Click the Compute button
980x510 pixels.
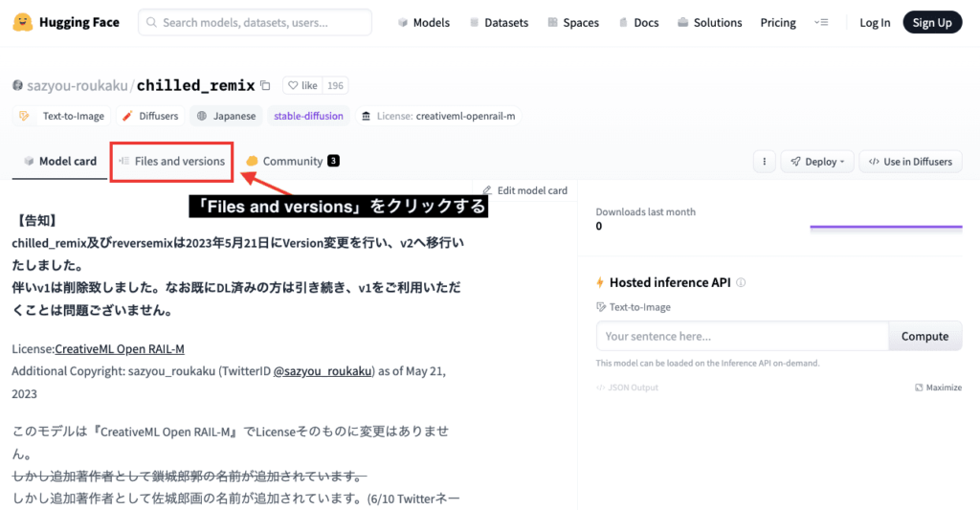tap(925, 336)
